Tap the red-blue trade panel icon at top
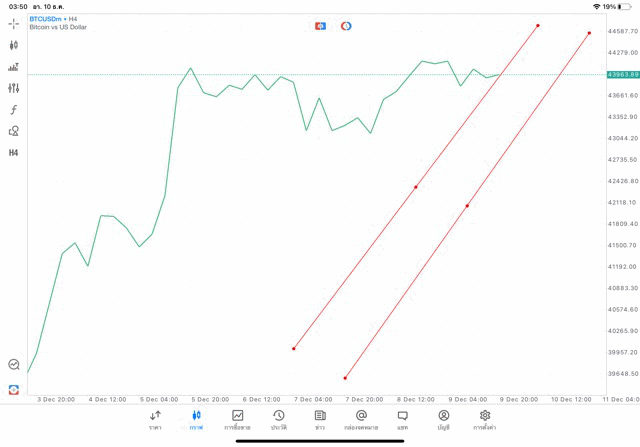The width and height of the screenshot is (640, 447). [320, 26]
